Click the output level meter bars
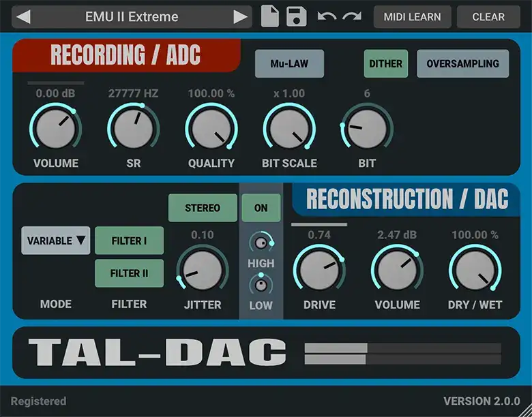532x417 pixels. coord(402,354)
